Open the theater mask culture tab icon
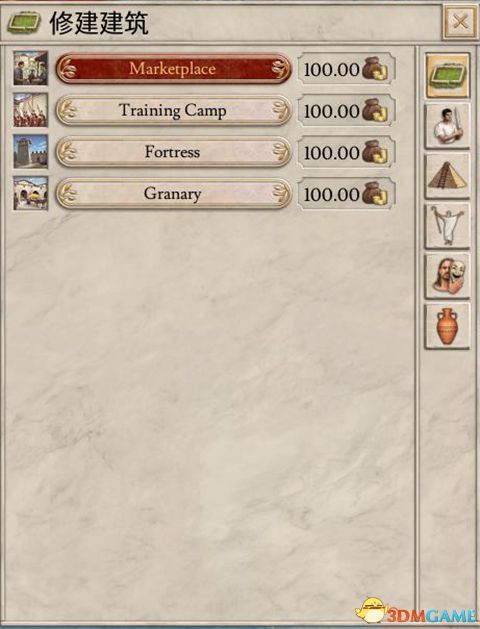Screen dimensions: 480x629 pos(447,276)
